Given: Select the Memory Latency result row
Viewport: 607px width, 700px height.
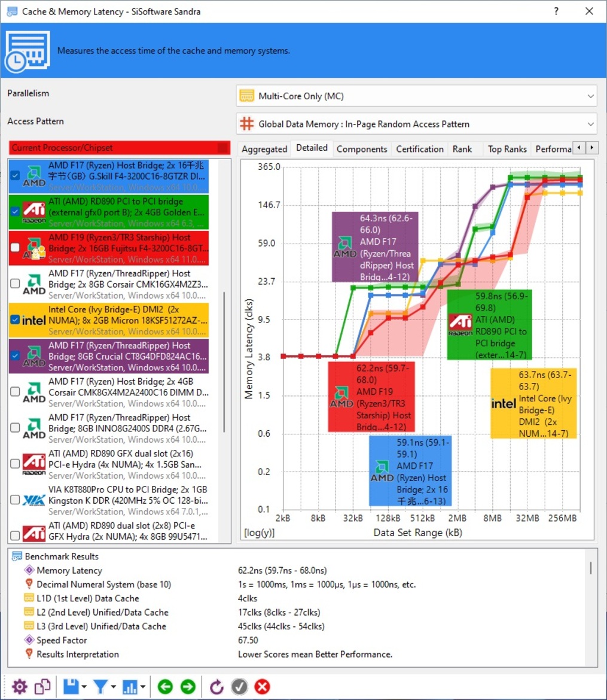Looking at the screenshot, I should 298,570.
